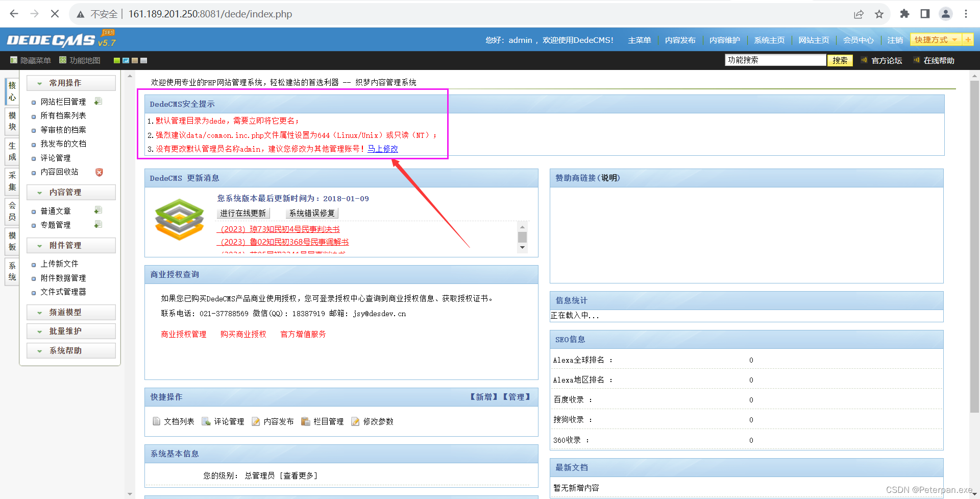The width and height of the screenshot is (980, 499).
Task: Switch to the 系统 side tab
Action: point(12,271)
